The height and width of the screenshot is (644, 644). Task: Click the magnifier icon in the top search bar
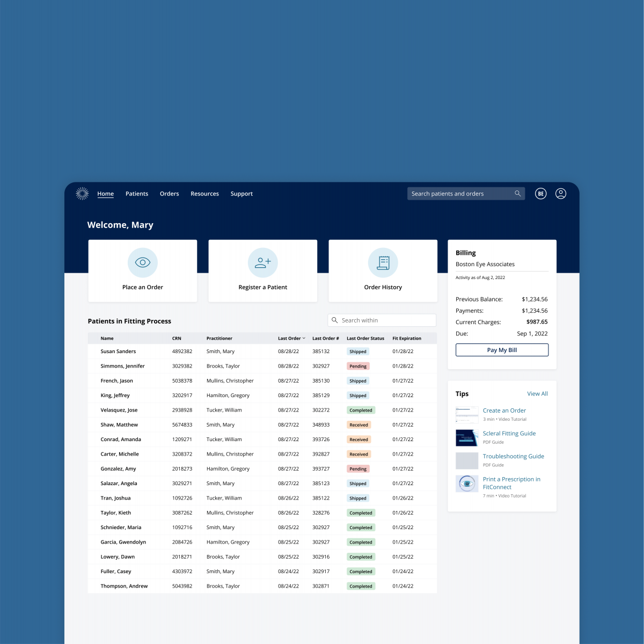tap(517, 194)
